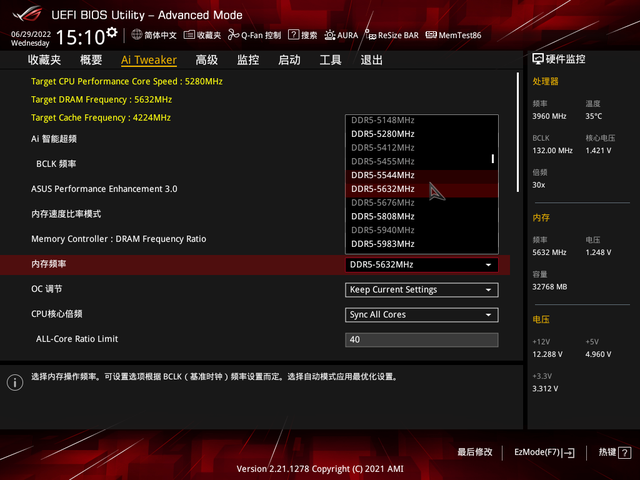Open the 高级 tab
640x480 pixels.
pyautogui.click(x=207, y=60)
